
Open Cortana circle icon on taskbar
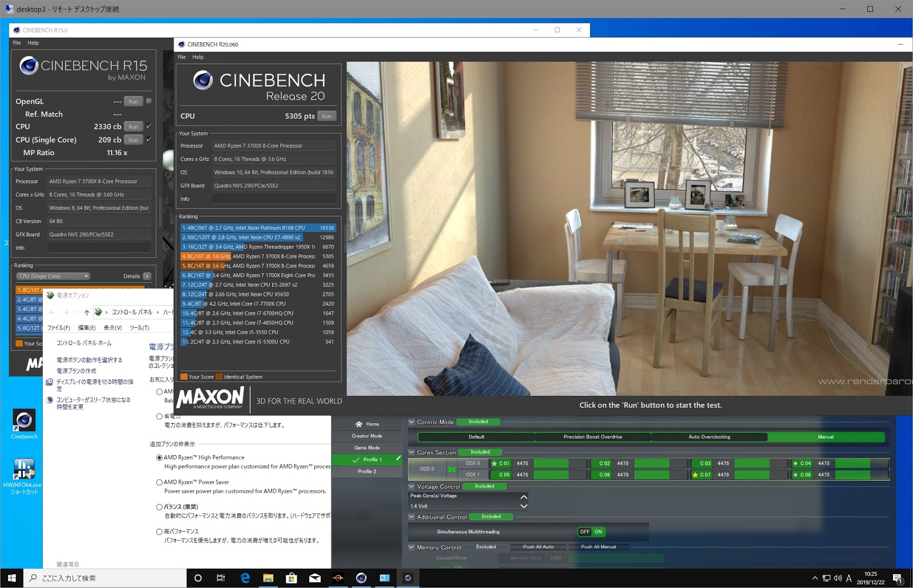click(198, 578)
